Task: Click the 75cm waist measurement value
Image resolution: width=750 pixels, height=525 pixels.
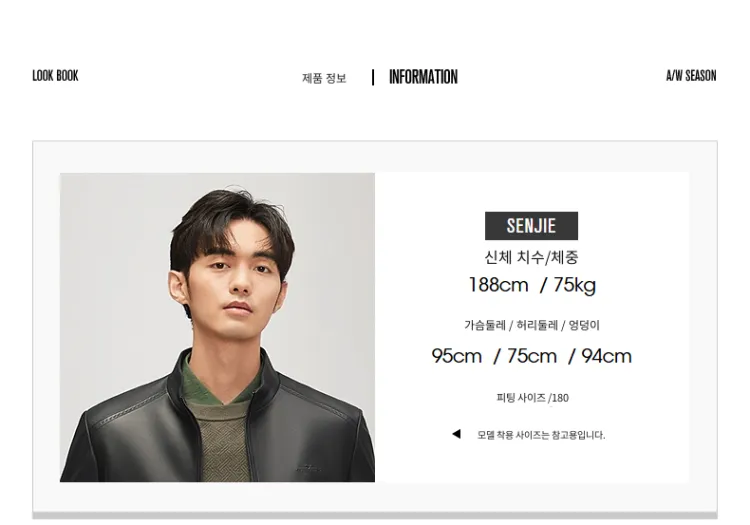Action: coord(531,356)
